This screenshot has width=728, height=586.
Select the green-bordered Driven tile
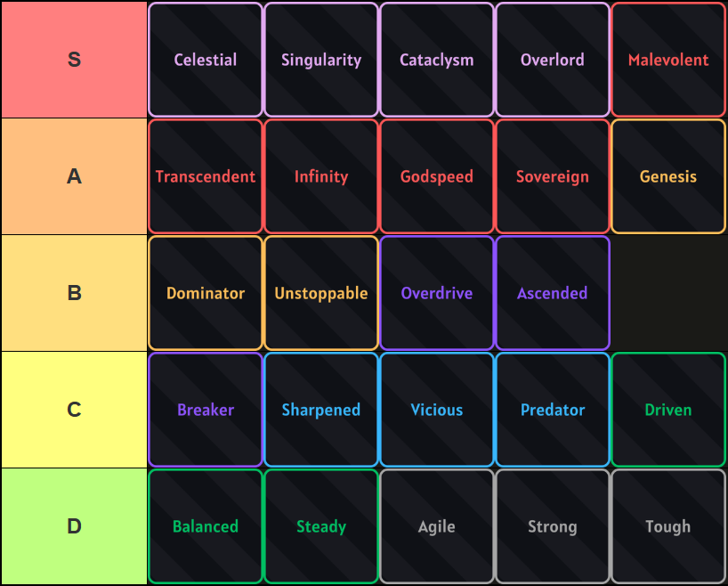pyautogui.click(x=667, y=410)
